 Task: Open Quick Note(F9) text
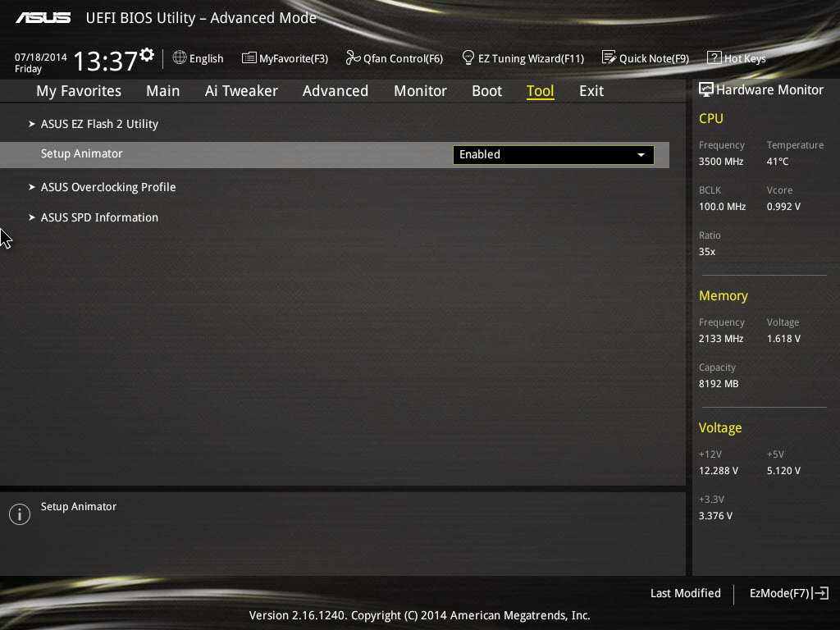(654, 58)
